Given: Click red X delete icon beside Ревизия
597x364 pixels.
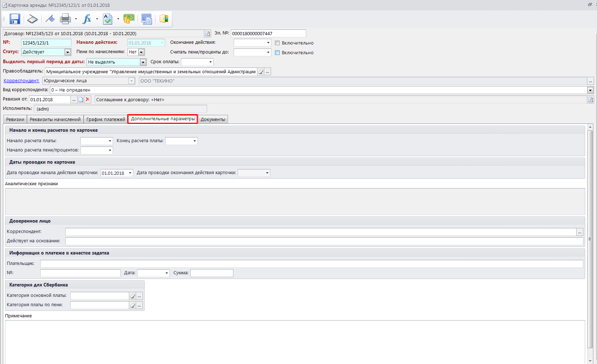Looking at the screenshot, I should [x=88, y=99].
